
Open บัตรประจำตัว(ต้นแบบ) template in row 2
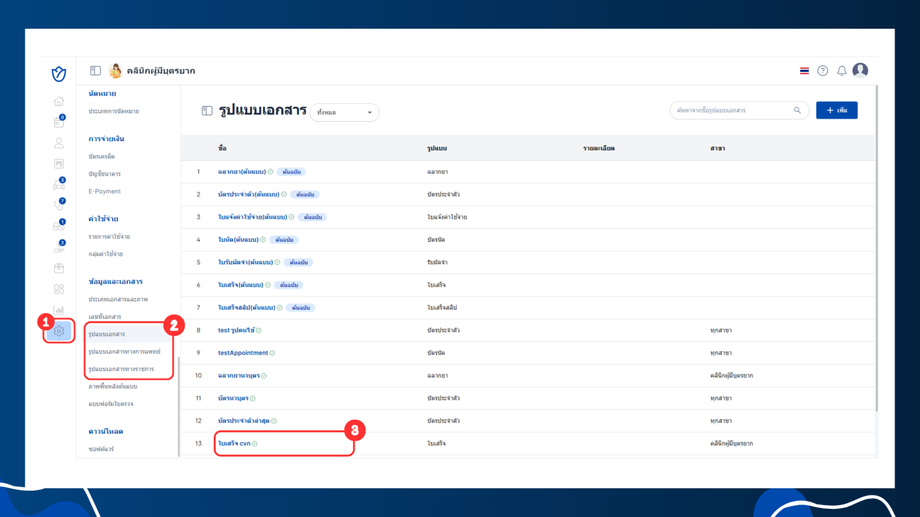tap(249, 194)
